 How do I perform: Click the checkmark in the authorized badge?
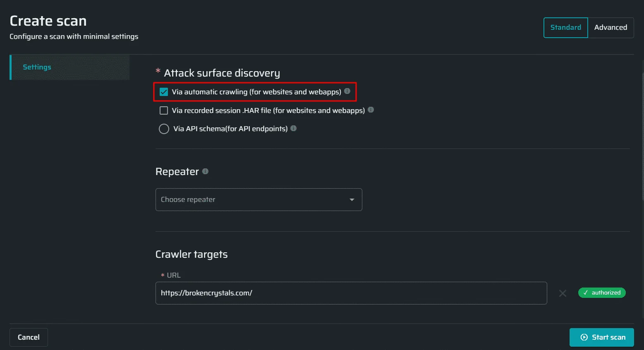586,292
